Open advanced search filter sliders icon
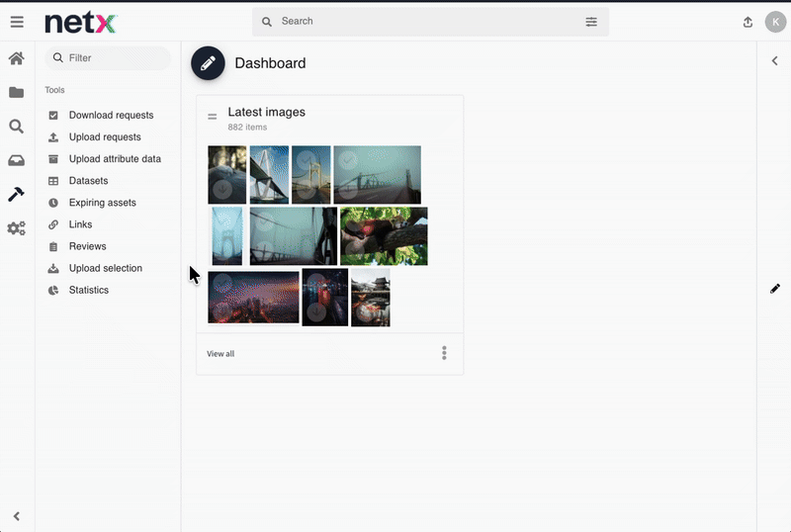 [591, 22]
